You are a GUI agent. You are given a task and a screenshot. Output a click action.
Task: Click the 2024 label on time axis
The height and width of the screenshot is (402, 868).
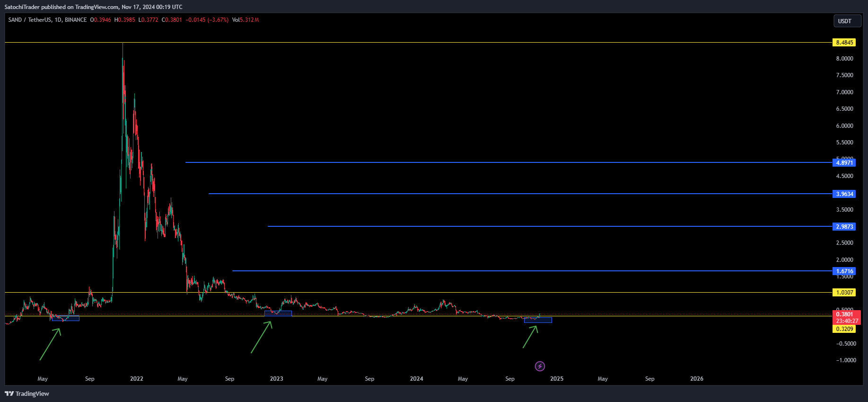417,378
